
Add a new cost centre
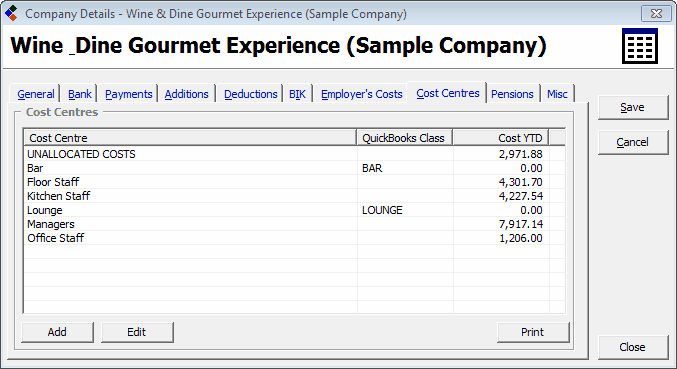[57, 332]
